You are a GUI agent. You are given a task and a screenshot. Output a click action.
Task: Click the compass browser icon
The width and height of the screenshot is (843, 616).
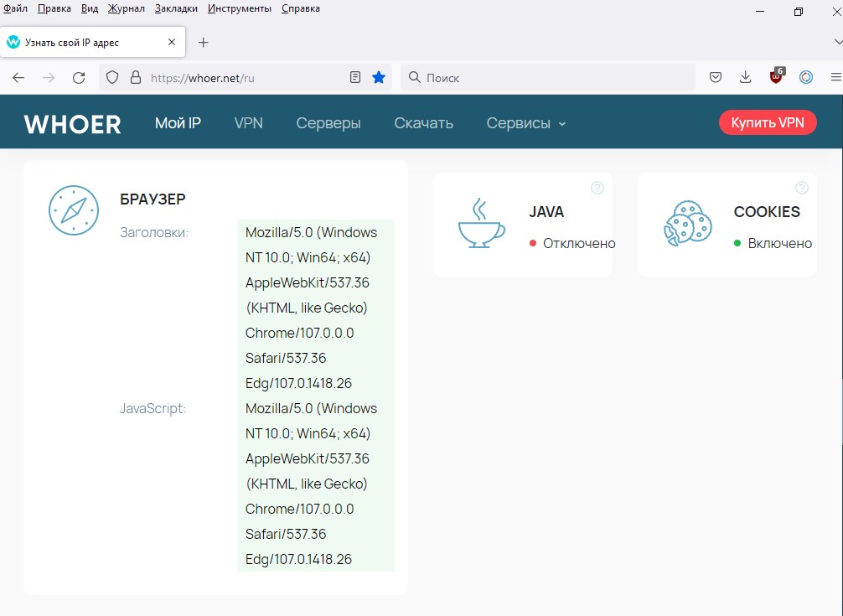click(74, 210)
